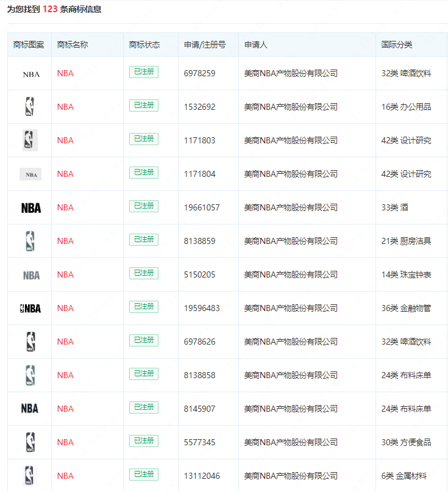Open logo thumbnail for trademark 19596483
Viewport: 448px width, 491px height.
pyautogui.click(x=30, y=309)
